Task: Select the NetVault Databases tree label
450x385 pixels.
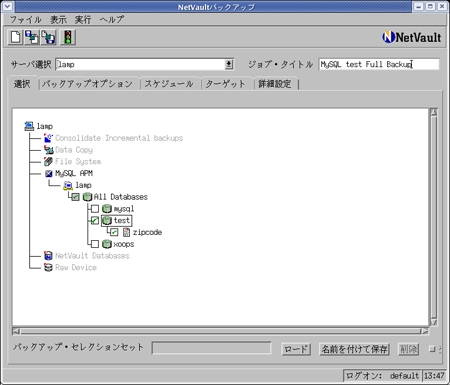Action: click(92, 256)
